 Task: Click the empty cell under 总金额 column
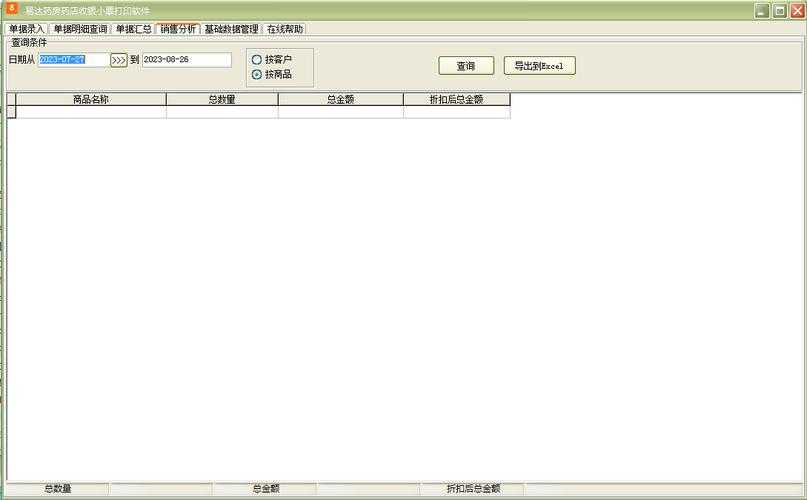pyautogui.click(x=341, y=112)
